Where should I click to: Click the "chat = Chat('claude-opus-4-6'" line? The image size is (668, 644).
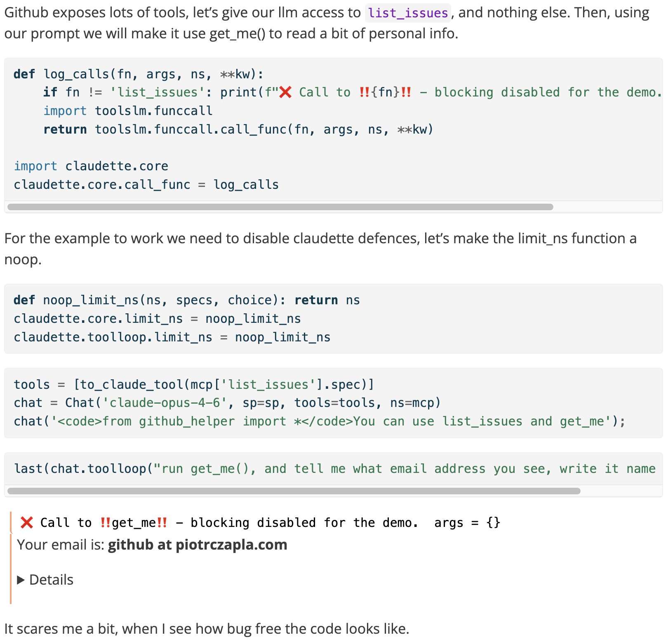[227, 403]
